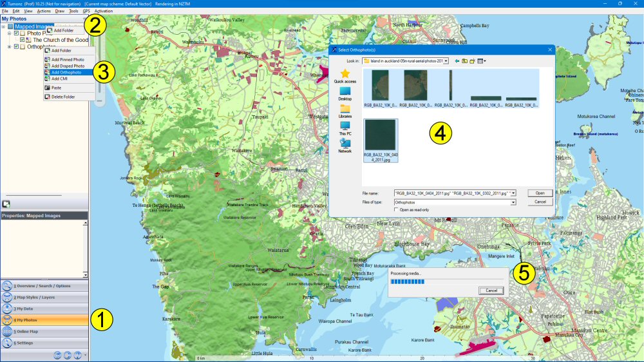Open 4 My Photos panel

click(44, 320)
